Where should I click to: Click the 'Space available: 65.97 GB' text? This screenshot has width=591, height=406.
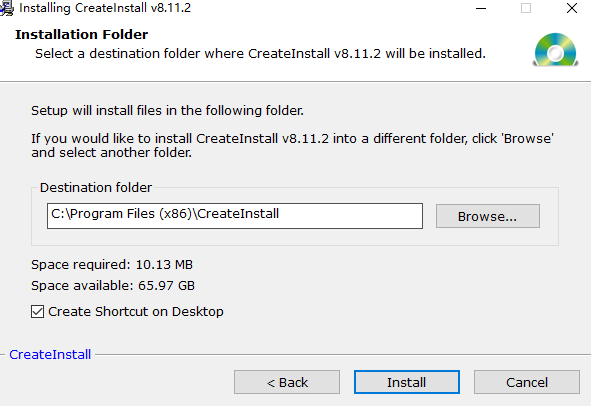113,286
